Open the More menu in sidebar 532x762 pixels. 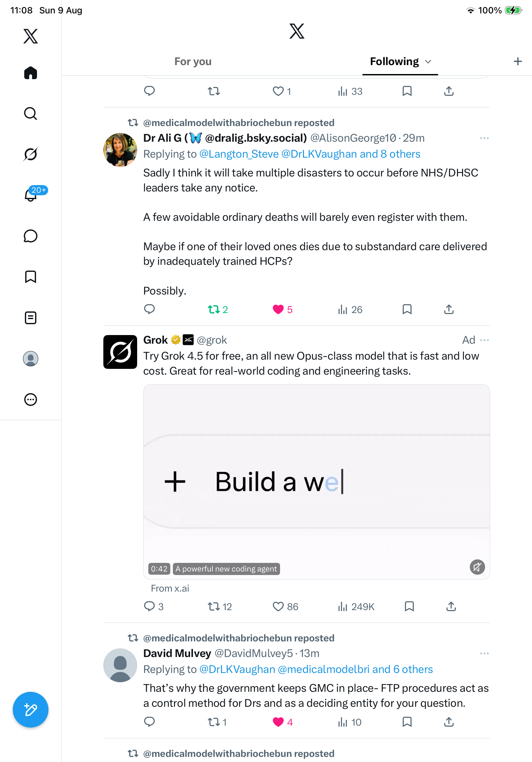31,399
